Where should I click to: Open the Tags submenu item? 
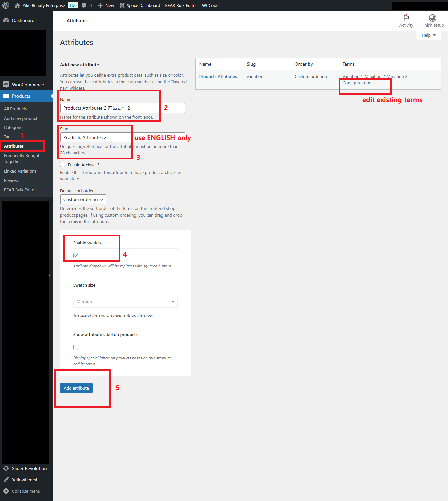point(8,137)
